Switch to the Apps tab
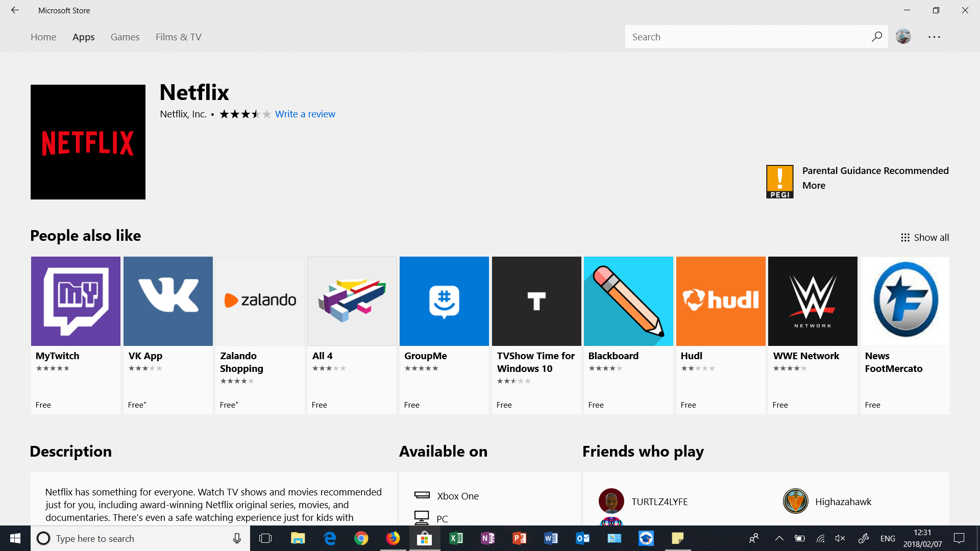The width and height of the screenshot is (980, 551). point(84,37)
